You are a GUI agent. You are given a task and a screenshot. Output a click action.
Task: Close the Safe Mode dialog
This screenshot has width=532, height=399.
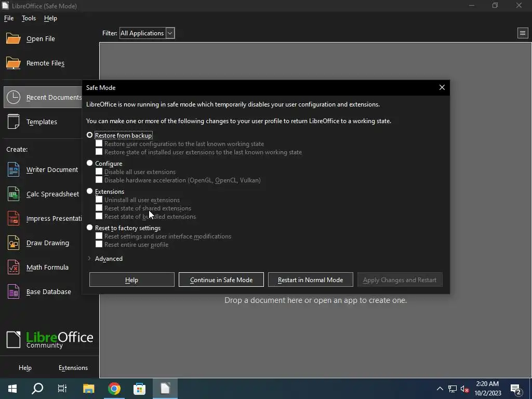pyautogui.click(x=442, y=87)
